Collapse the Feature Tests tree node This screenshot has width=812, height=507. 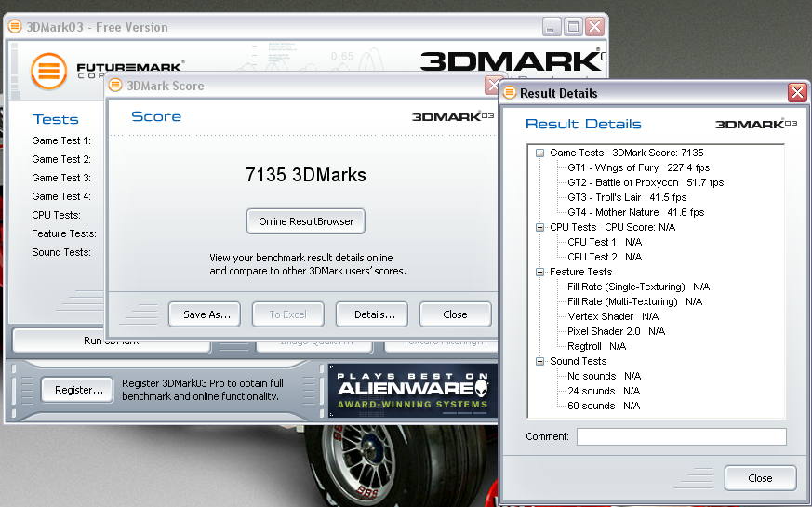pos(539,272)
